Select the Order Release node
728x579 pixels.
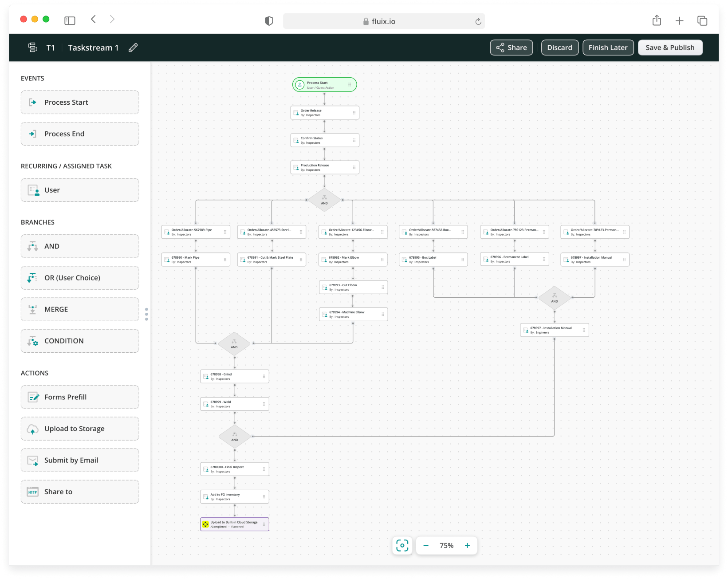(325, 113)
